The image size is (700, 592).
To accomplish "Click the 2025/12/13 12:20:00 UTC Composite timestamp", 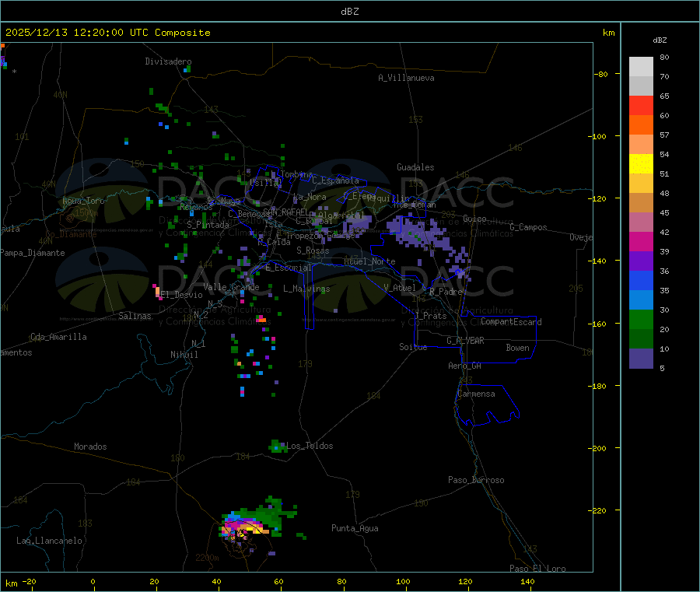I will click(x=107, y=33).
